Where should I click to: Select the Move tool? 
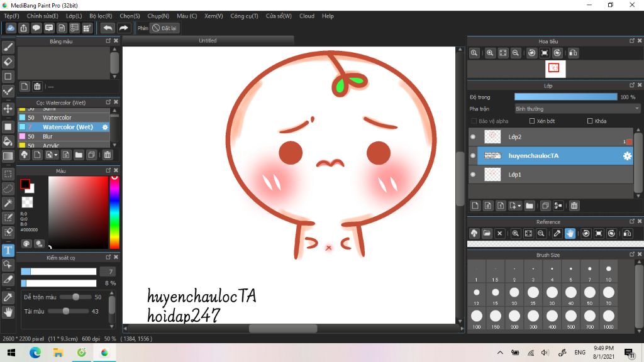tap(8, 109)
